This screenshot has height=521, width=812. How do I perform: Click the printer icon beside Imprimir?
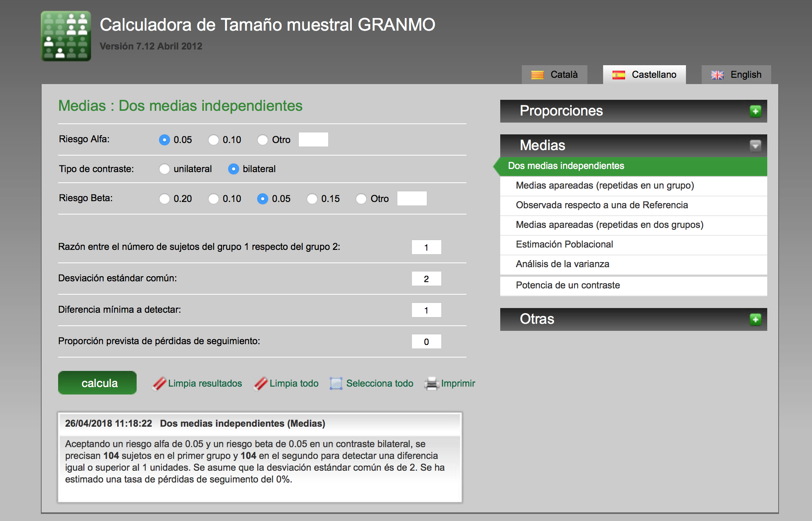pos(431,383)
